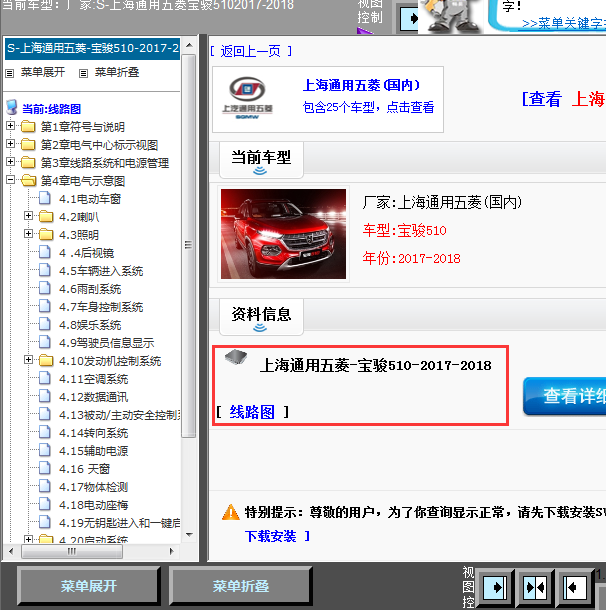Click the 当前:线路图 label
606x610 pixels.
tap(51, 109)
